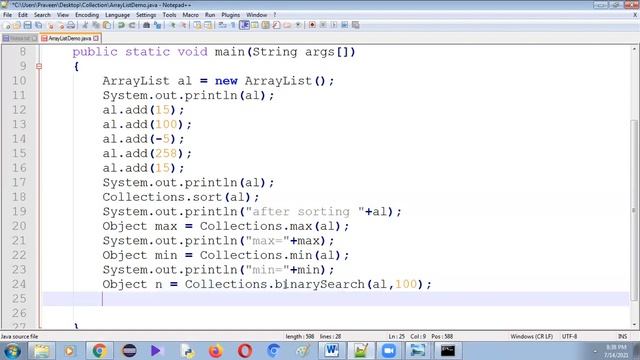This screenshot has width=640, height=360.
Task: Toggle Word Wrap in the toolbar
Action: click(x=222, y=25)
